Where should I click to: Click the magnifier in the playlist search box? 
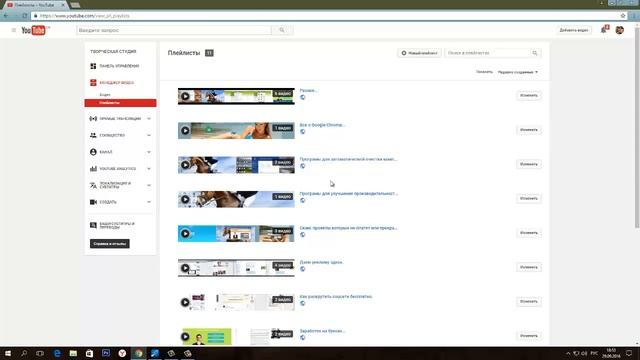pos(535,53)
